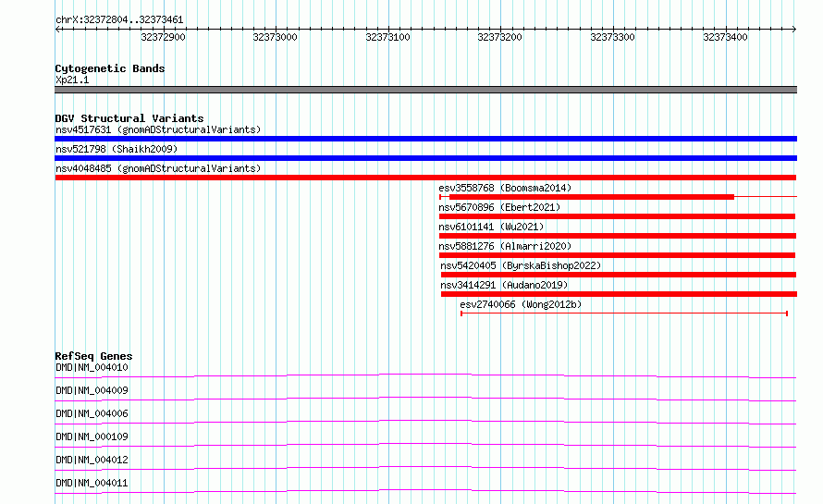Viewport: 823px width, 504px height.
Task: Open the DMD|NM_004006 transcript
Action: coord(92,413)
